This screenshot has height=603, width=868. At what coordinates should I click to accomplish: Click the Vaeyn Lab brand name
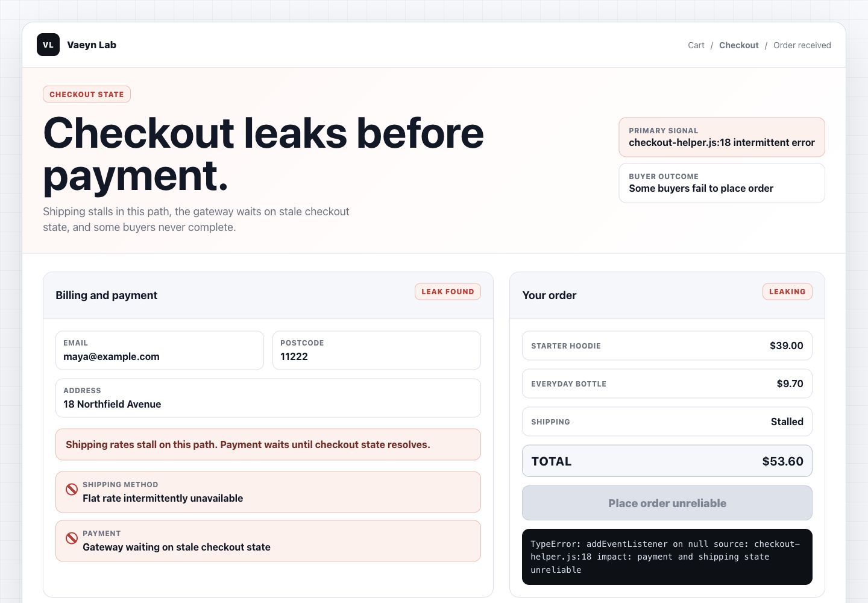92,45
